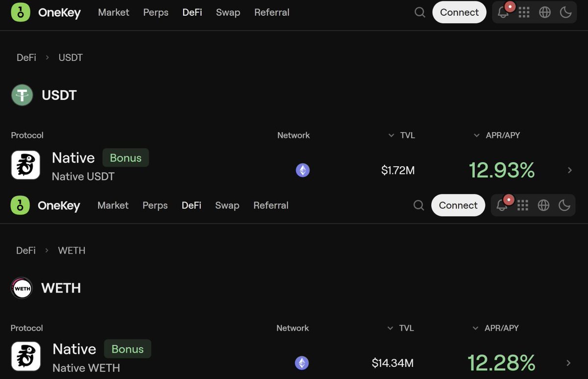The height and width of the screenshot is (379, 588).
Task: Select the 'Native WETH' subtitle text
Action: coord(86,368)
